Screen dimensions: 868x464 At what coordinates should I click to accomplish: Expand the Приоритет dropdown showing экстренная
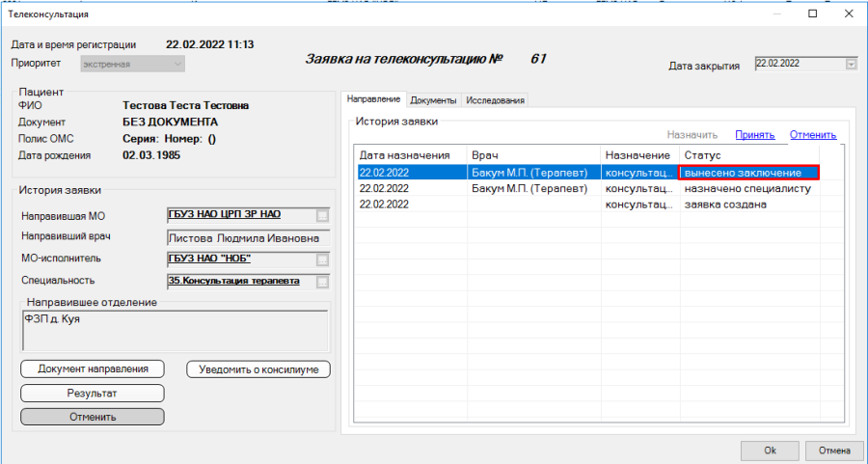click(x=177, y=65)
